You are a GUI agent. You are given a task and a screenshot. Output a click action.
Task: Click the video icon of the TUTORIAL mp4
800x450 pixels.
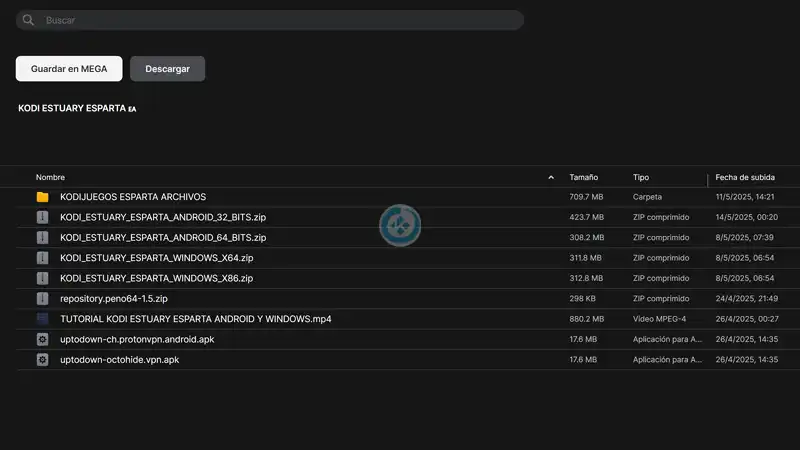tap(42, 319)
